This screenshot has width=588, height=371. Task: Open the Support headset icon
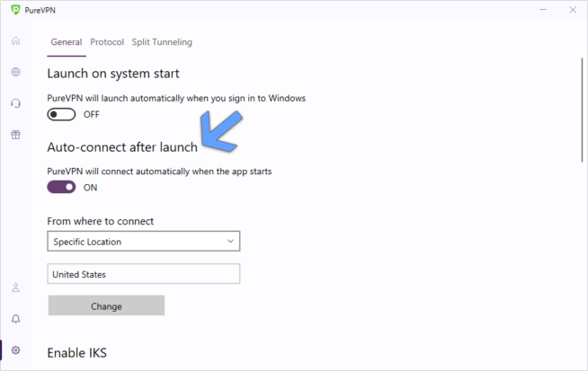(x=16, y=103)
